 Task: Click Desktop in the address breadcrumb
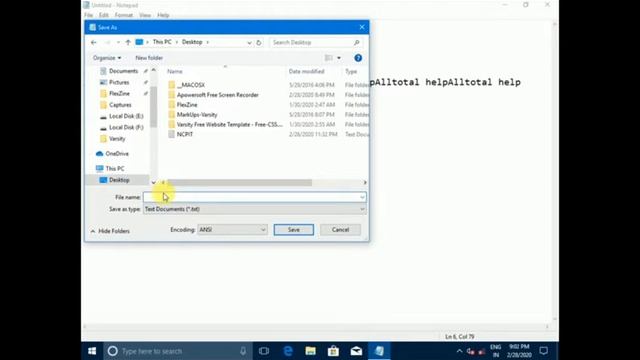click(192, 42)
